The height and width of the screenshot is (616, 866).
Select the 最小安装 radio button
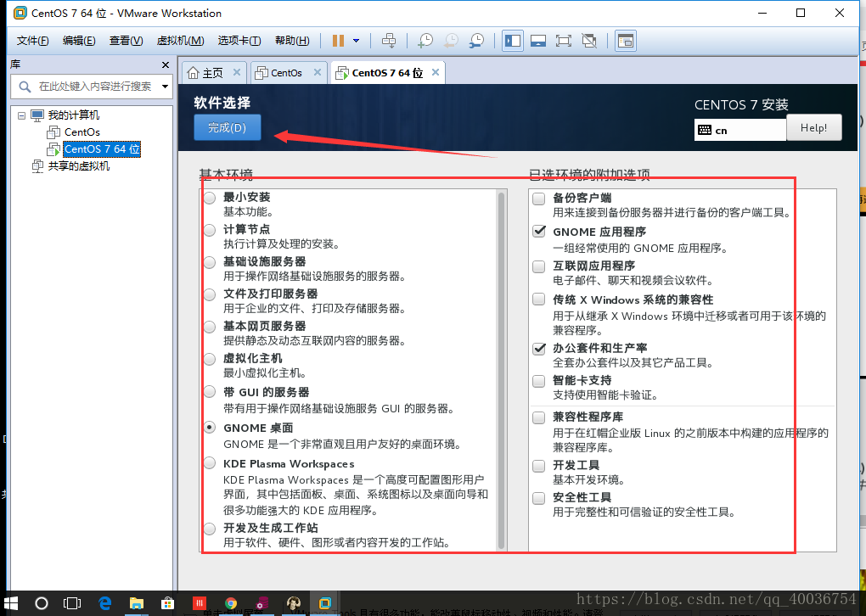pos(210,198)
